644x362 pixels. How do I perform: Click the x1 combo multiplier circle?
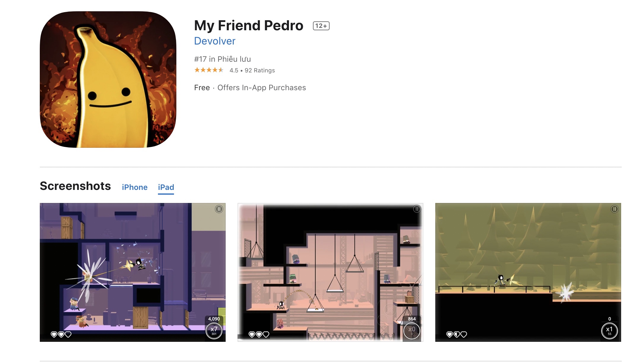click(x=609, y=331)
